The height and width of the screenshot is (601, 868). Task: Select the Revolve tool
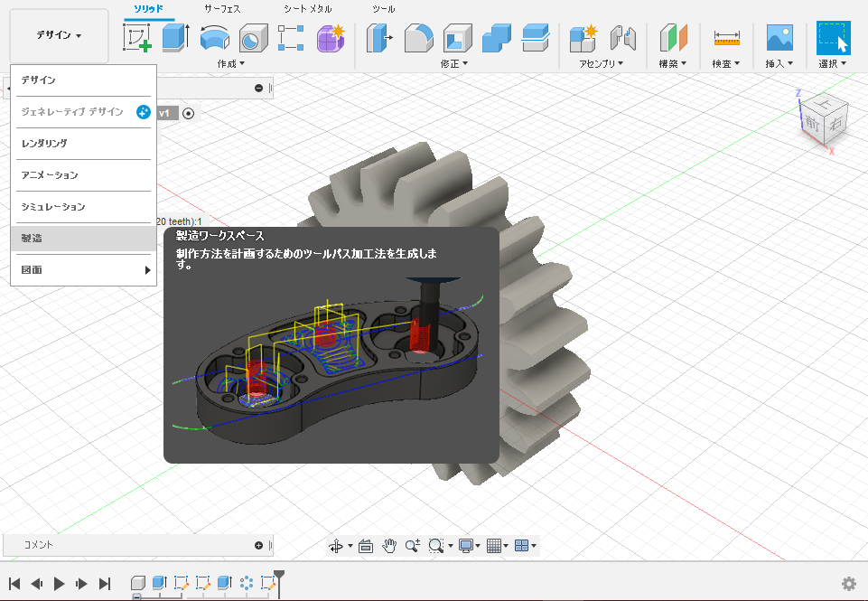pos(215,38)
